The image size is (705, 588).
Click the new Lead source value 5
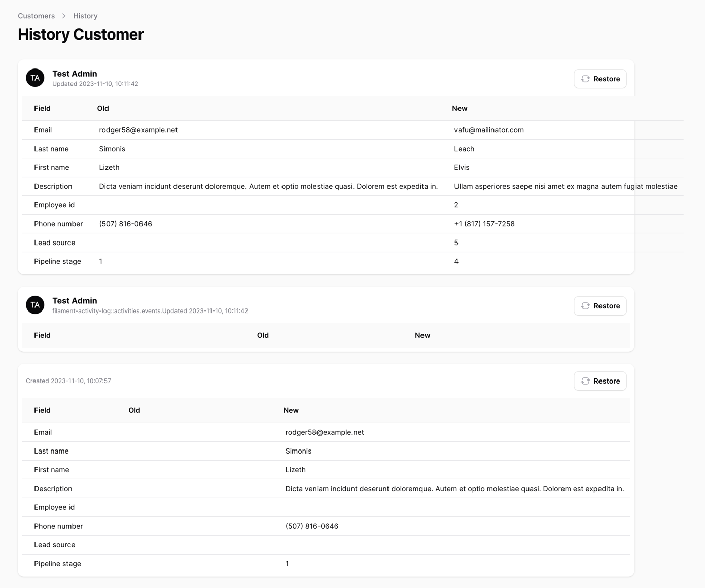tap(456, 243)
